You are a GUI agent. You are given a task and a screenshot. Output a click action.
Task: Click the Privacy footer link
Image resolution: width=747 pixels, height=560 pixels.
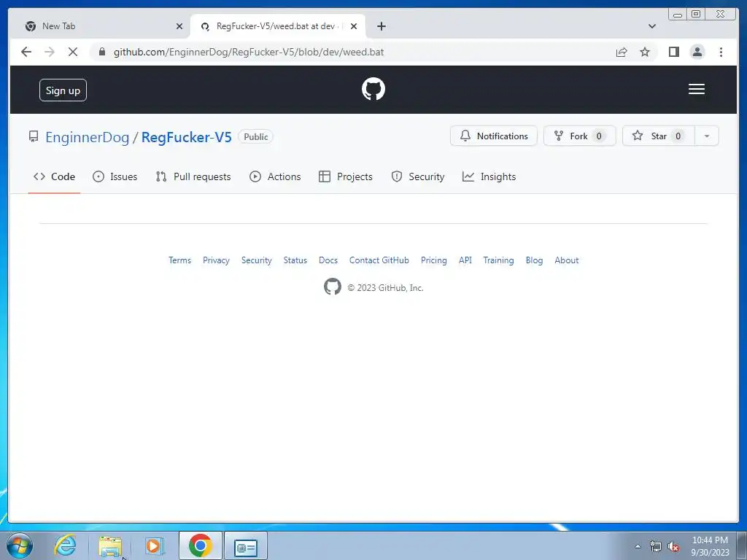(216, 260)
